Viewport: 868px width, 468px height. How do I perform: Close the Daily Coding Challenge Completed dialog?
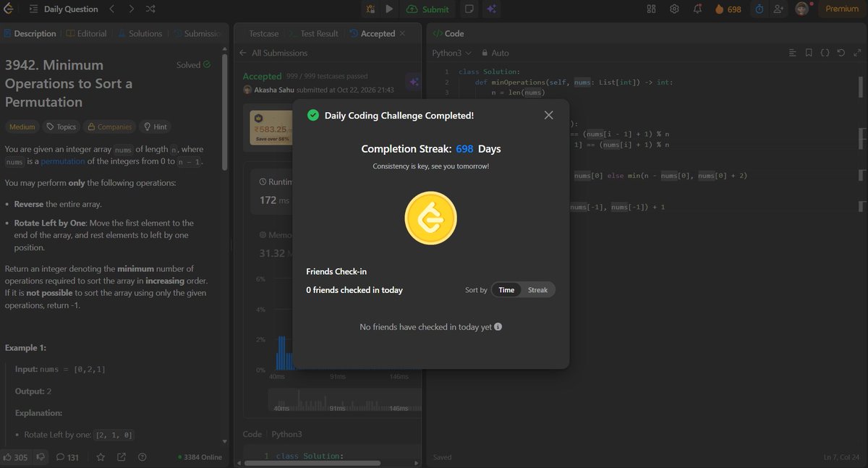pos(548,115)
